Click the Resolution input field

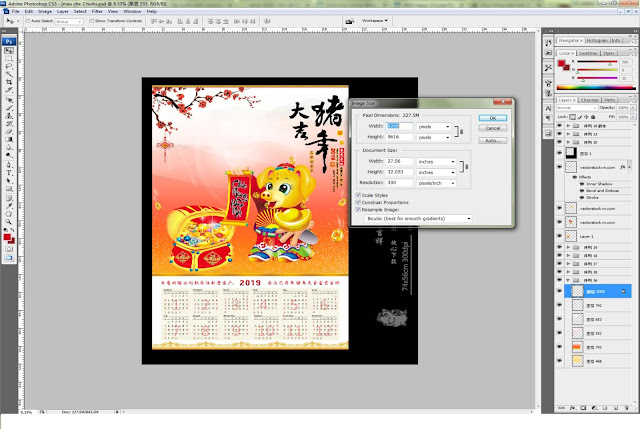pos(399,183)
